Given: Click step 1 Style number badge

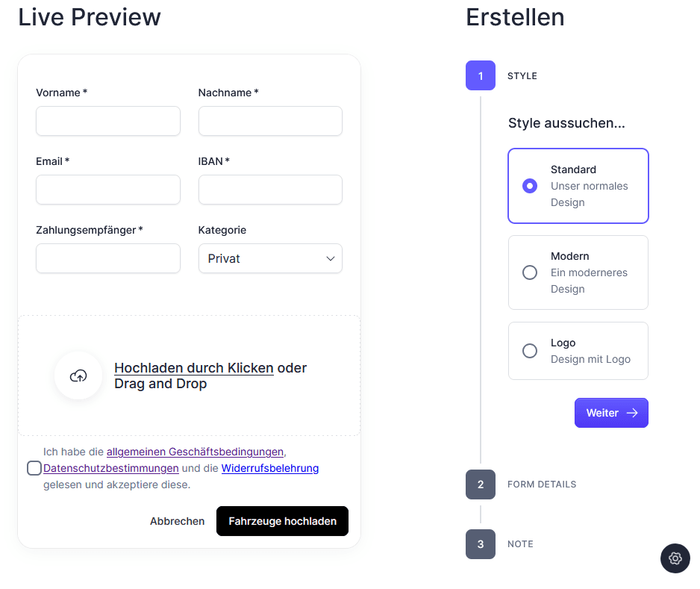Looking at the screenshot, I should (481, 75).
